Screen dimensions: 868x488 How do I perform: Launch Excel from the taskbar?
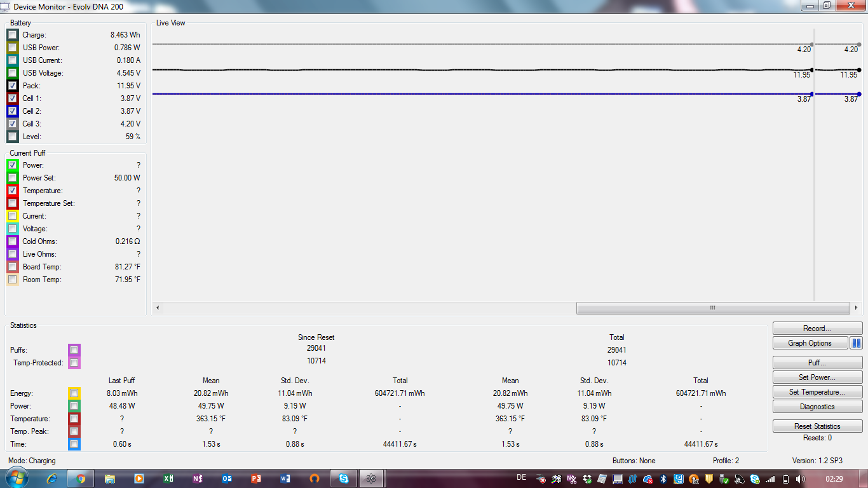[x=168, y=478]
